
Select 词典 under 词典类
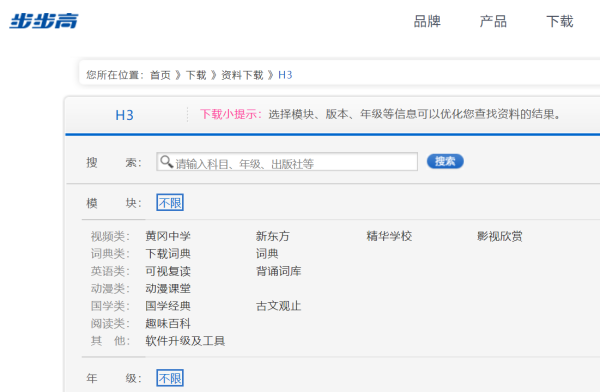tap(267, 254)
